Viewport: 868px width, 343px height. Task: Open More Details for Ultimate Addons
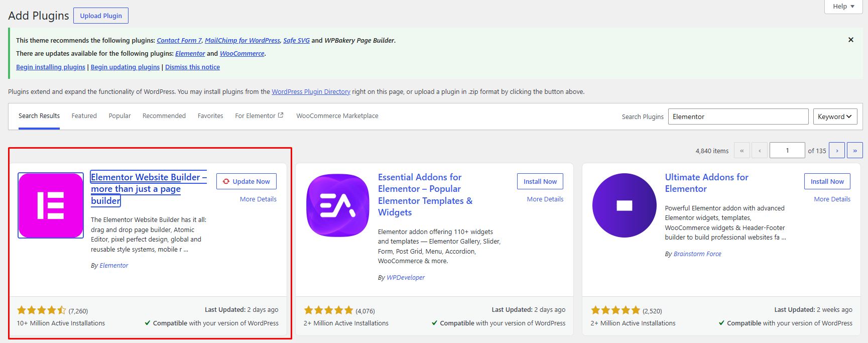(832, 199)
